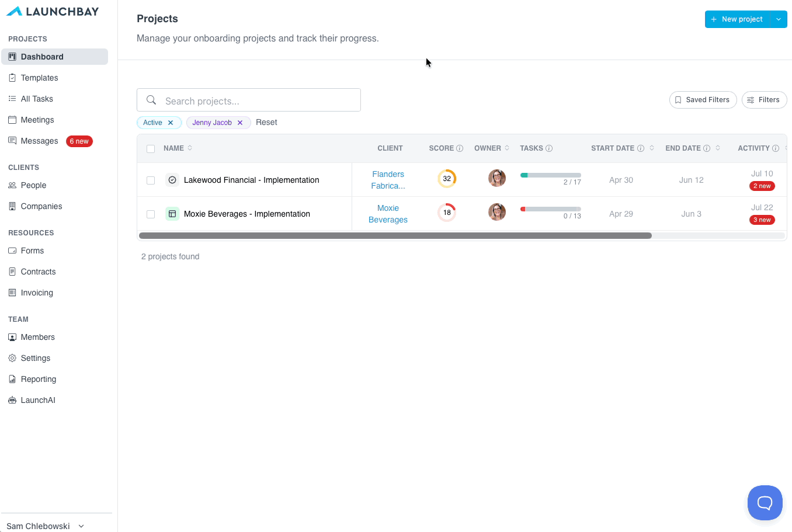Open the Saved Filters button
Screen dimensions: 792x532
(x=703, y=100)
